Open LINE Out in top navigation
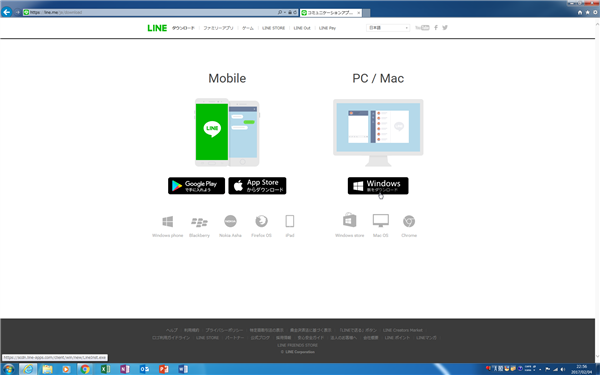 coord(302,28)
